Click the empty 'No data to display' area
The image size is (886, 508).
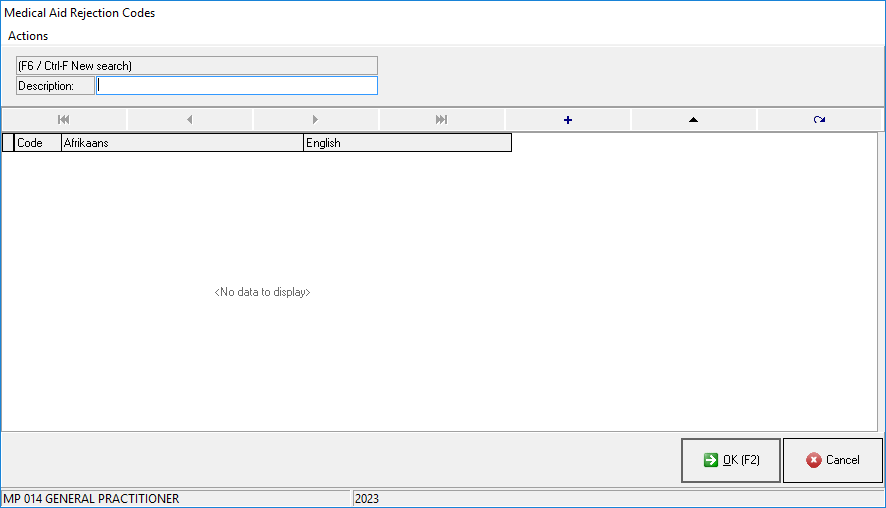click(x=262, y=292)
